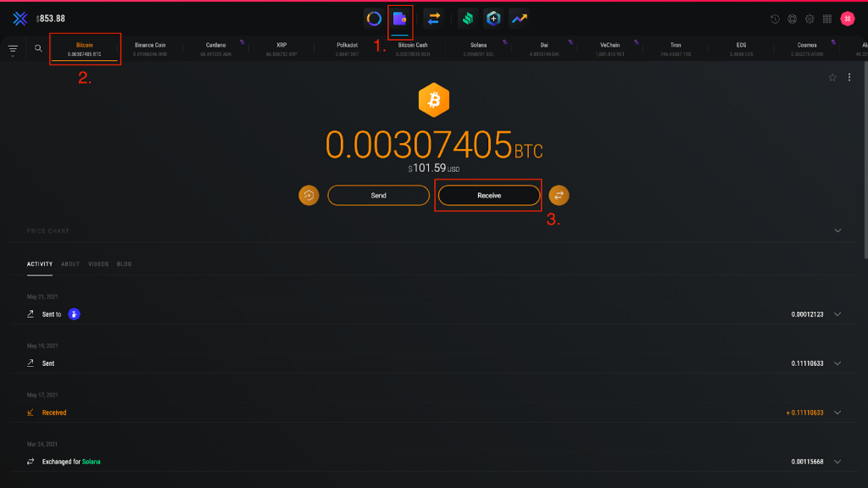The image size is (868, 488).
Task: Select the Bitcoin asset tab
Action: (85, 48)
